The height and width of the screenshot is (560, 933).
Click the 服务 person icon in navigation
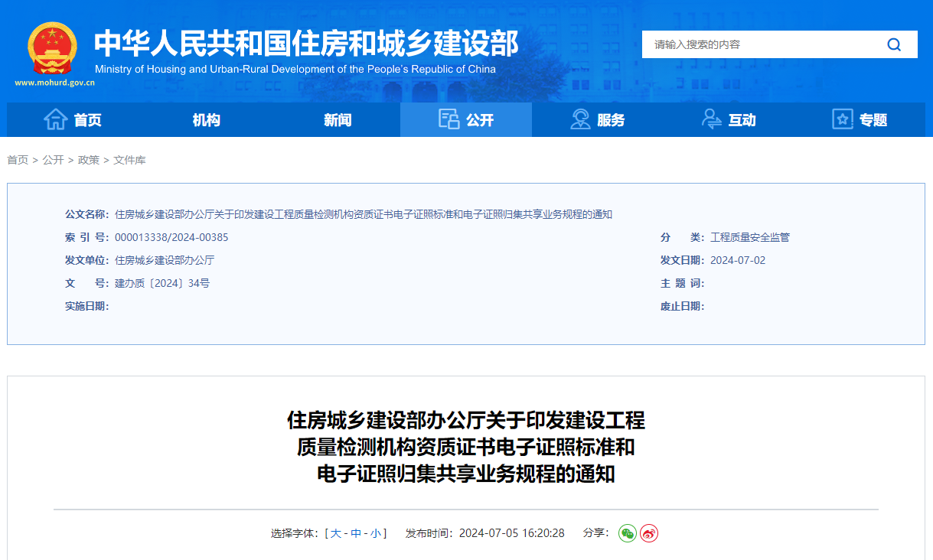pyautogui.click(x=579, y=119)
